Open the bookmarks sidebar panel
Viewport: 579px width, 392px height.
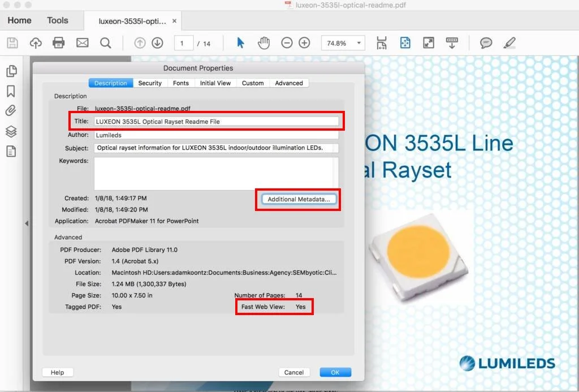click(11, 91)
